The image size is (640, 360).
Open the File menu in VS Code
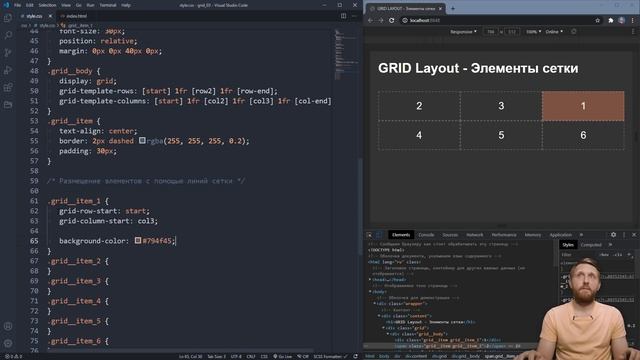[x=17, y=5]
